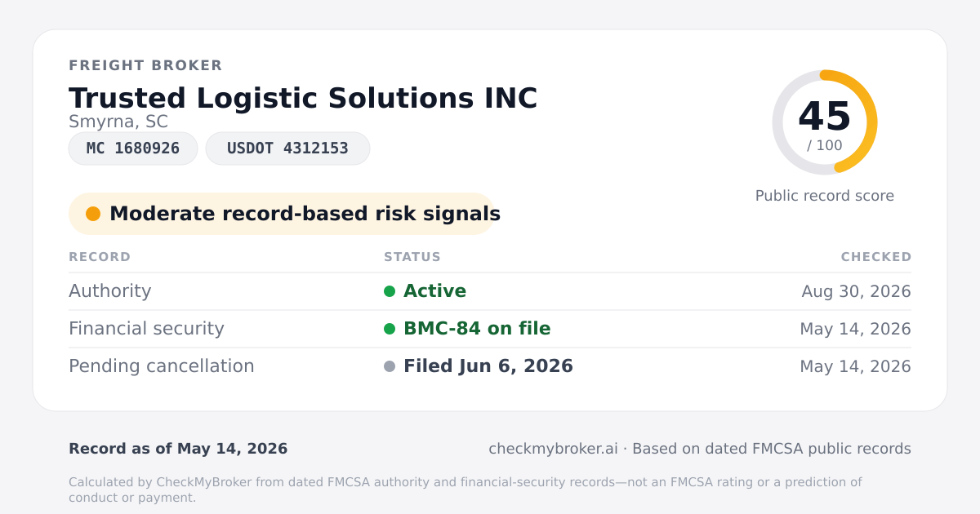The image size is (980, 514).
Task: Click the Trusted Logistic Solutions INC title
Action: (x=303, y=98)
